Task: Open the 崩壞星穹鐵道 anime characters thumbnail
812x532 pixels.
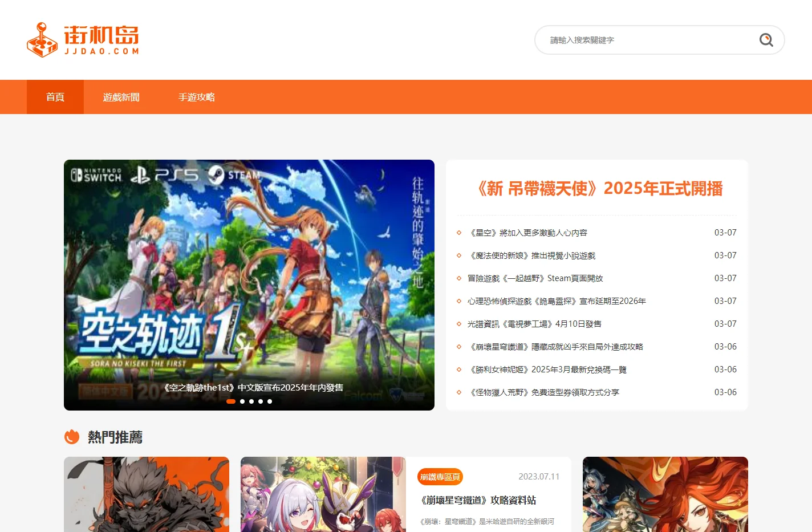Action: coord(323,494)
